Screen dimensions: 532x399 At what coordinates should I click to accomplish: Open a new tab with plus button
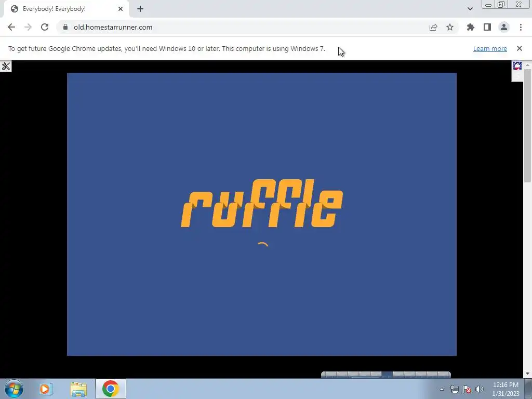pos(140,9)
